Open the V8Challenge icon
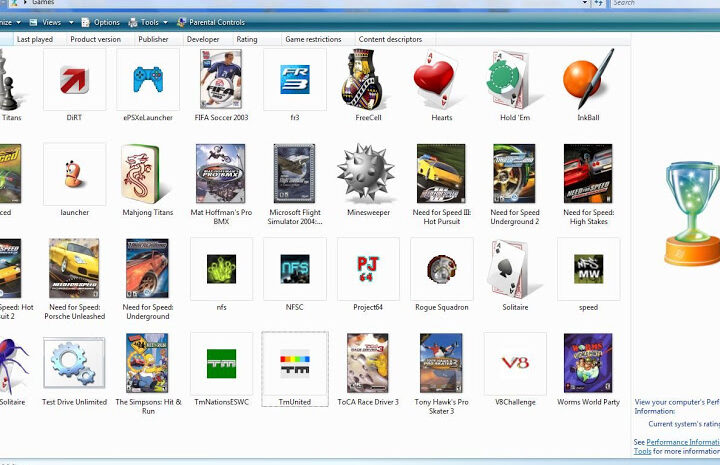 [515, 364]
